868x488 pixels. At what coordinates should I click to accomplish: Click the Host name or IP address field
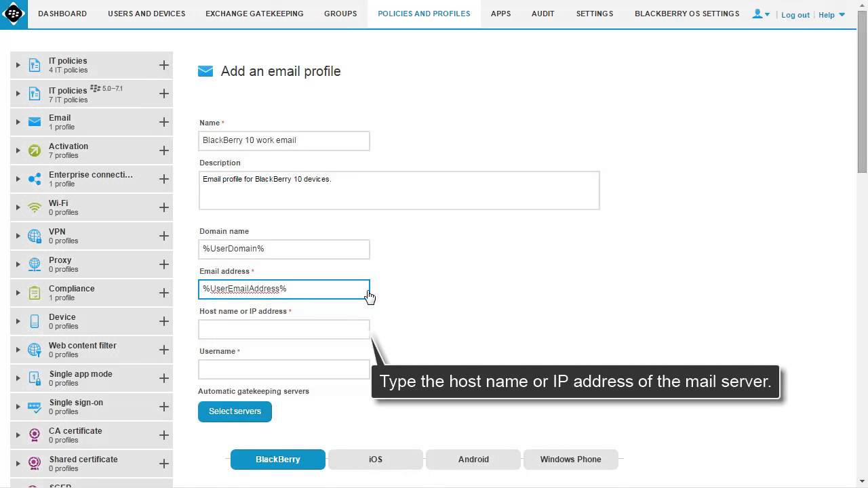284,329
